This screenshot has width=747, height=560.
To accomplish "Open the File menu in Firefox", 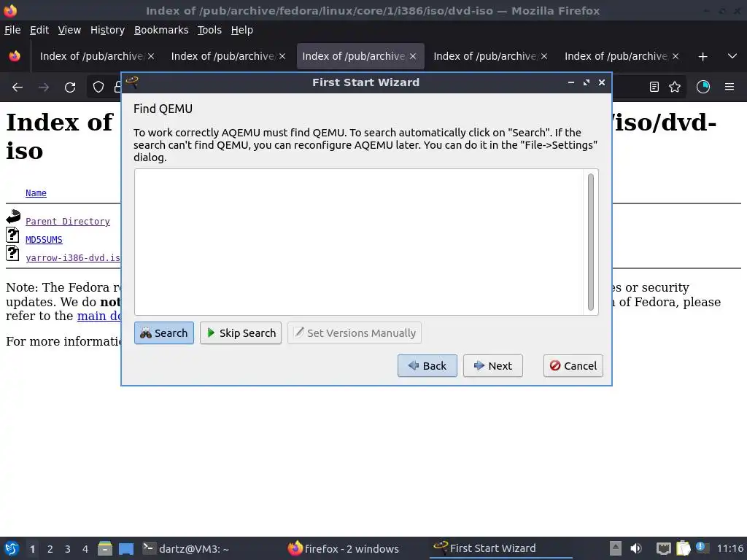I will [12, 30].
